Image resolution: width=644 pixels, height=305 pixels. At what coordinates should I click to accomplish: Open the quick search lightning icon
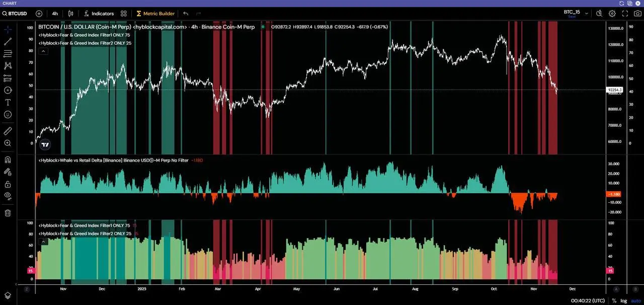pyautogui.click(x=599, y=14)
